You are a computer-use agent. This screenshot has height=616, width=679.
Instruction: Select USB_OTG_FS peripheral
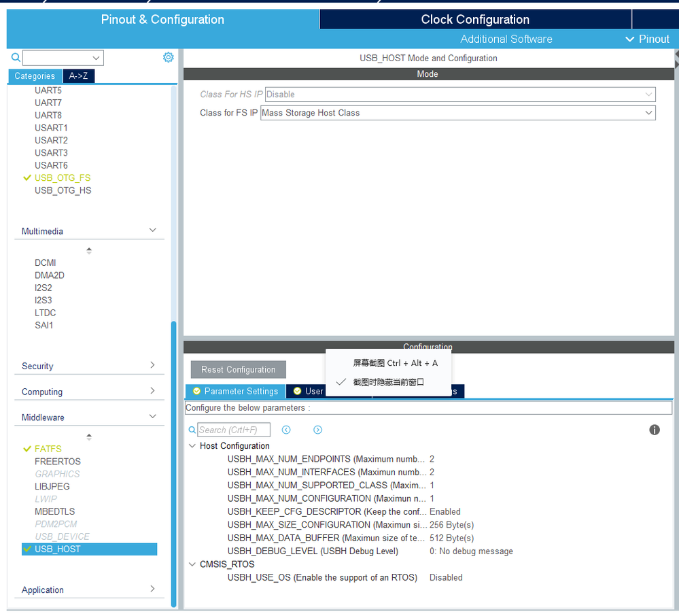pos(63,177)
